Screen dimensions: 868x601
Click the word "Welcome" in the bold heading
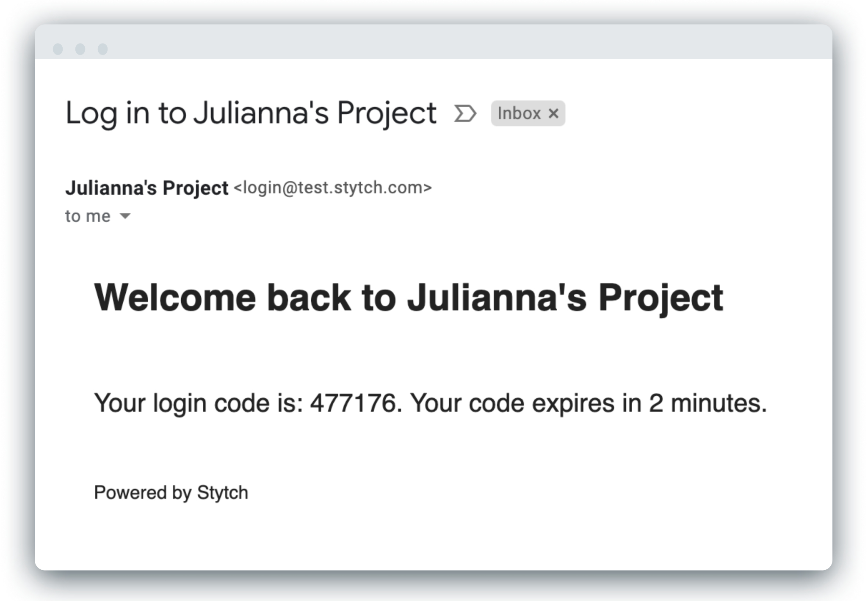[x=175, y=298]
